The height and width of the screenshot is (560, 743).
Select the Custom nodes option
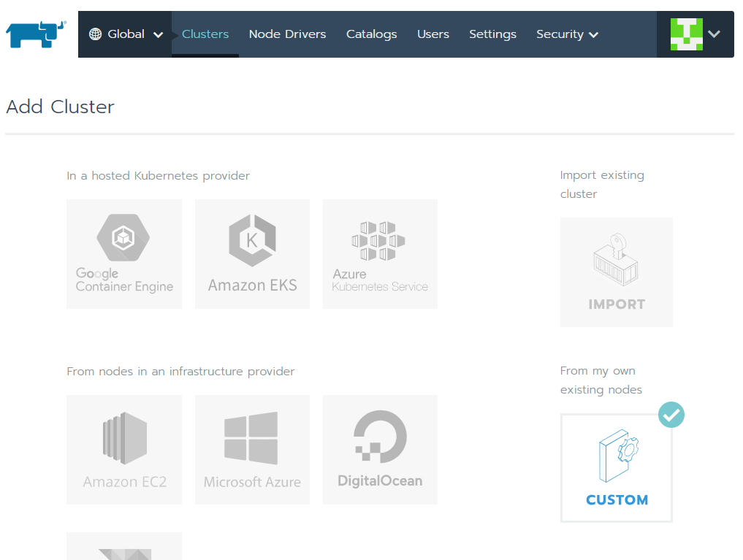point(616,468)
